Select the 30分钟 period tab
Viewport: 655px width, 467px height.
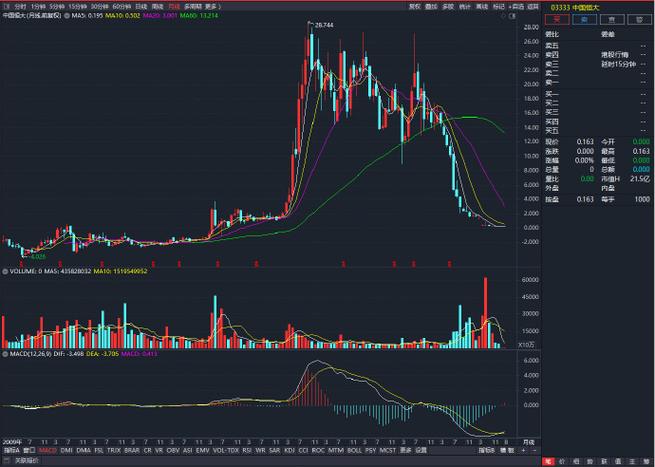[99, 7]
